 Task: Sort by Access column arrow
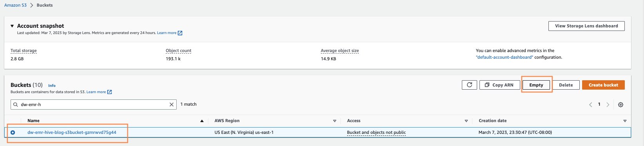pos(466,121)
